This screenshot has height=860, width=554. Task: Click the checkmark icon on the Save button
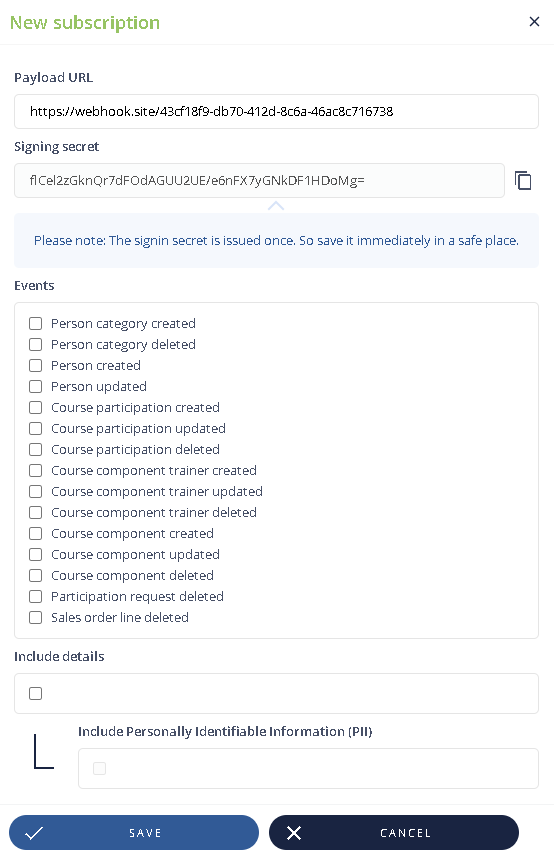(34, 833)
